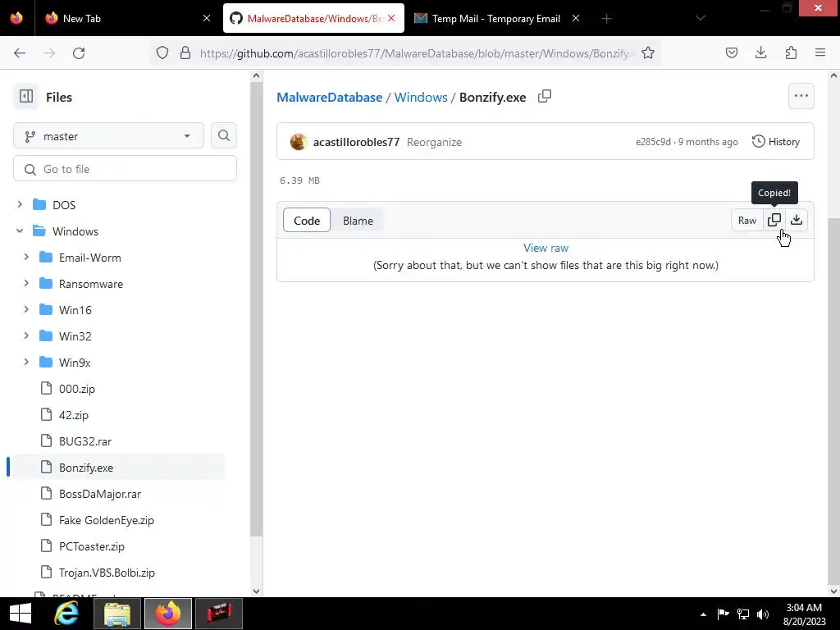Select BossDaMajor.rar file
This screenshot has height=630, width=840.
coord(99,493)
